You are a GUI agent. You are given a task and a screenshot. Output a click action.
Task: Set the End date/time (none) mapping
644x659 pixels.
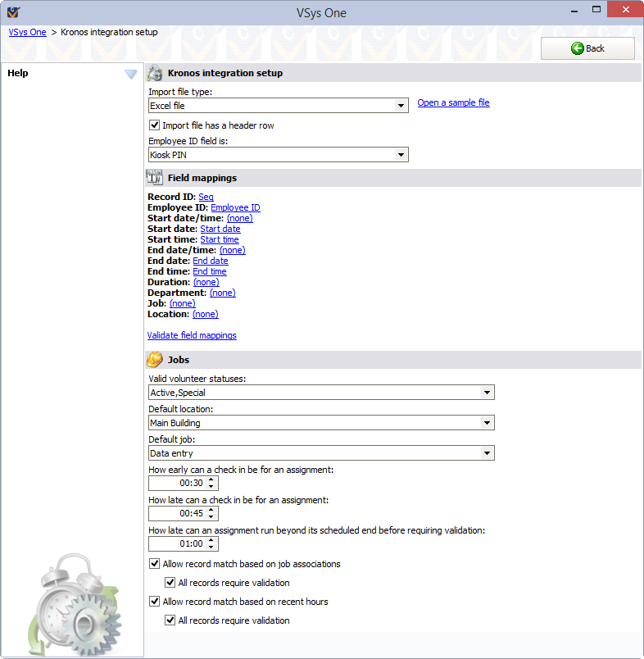point(233,250)
